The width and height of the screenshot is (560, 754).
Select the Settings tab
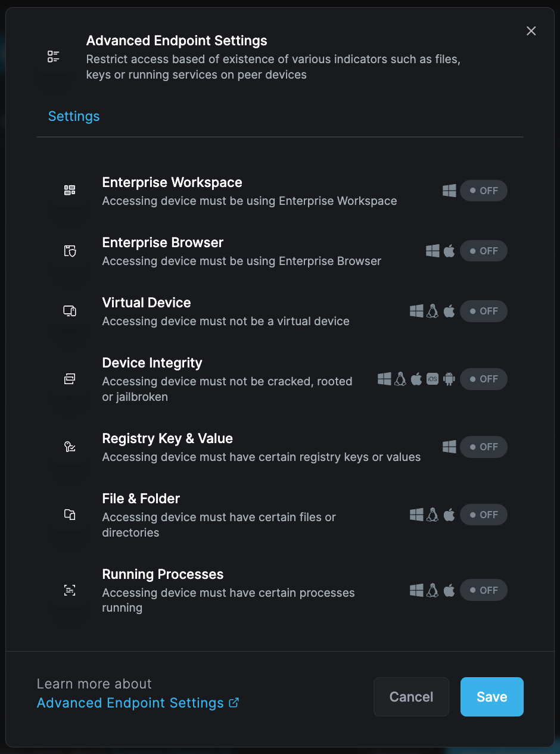tap(74, 116)
